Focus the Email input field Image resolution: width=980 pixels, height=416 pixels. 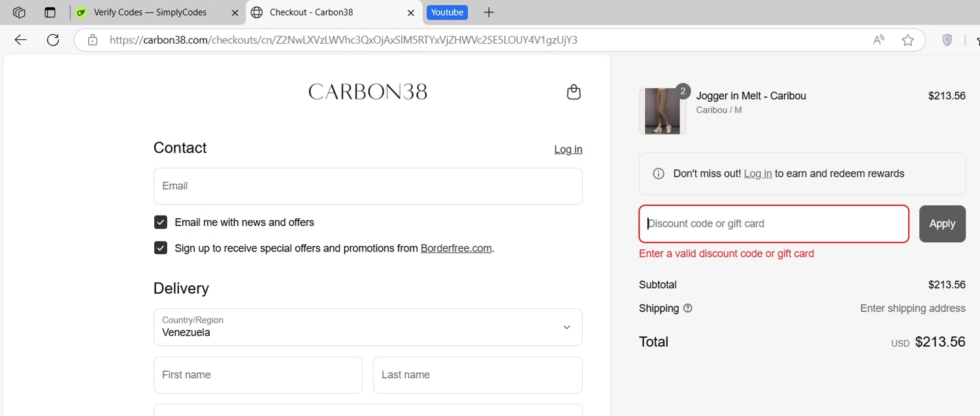[x=368, y=186]
